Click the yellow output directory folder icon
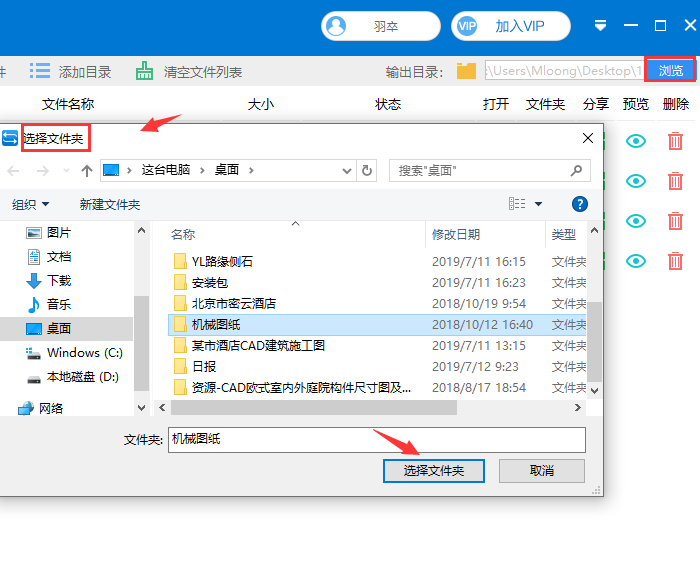Viewport: 700px width, 564px height. [466, 71]
